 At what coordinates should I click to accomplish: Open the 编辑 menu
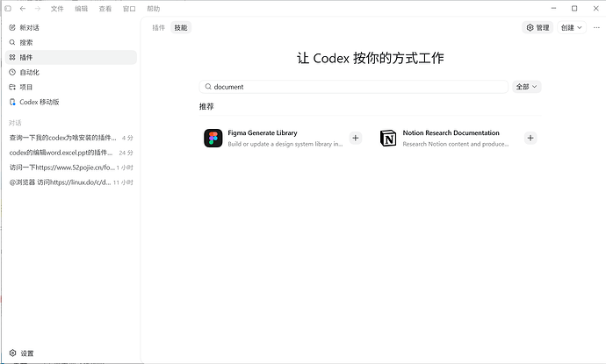click(x=81, y=9)
